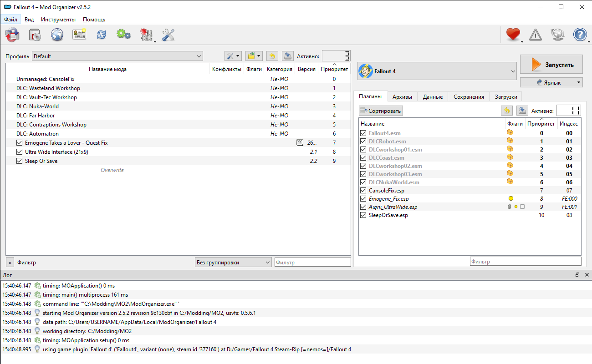
Task: Open the 'Без группировки' grouping dropdown
Action: [233, 263]
